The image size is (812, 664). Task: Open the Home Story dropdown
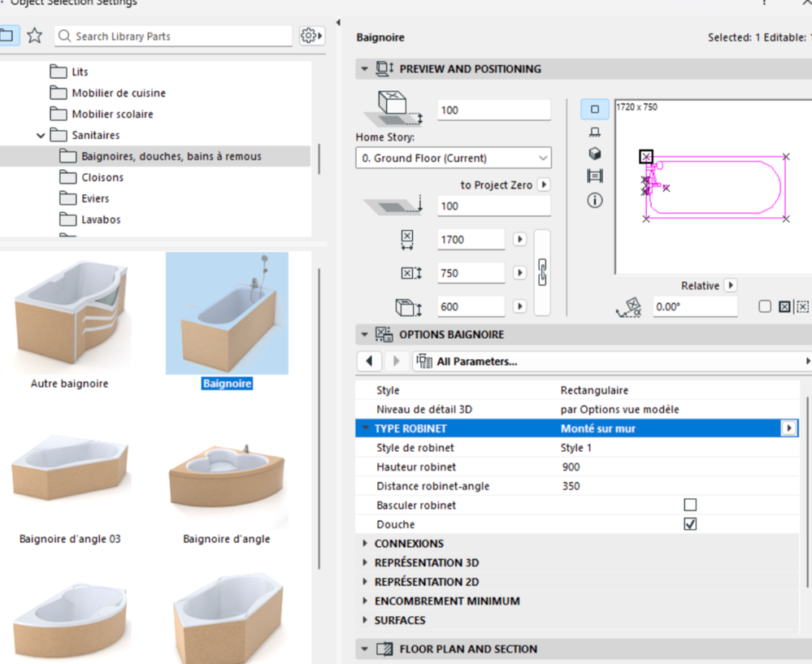[x=454, y=158]
